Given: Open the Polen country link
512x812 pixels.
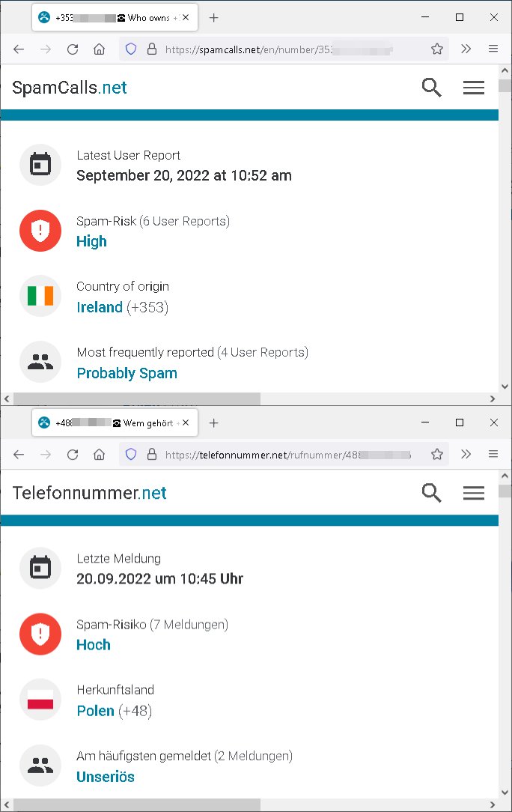Looking at the screenshot, I should (x=95, y=710).
